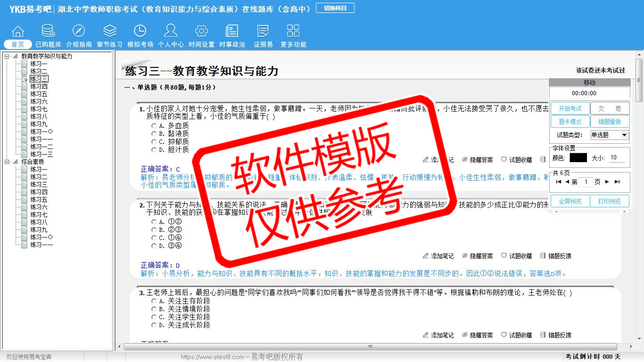The image size is (644, 362).
Task: Jump to last page arrow icon
Action: (617, 182)
